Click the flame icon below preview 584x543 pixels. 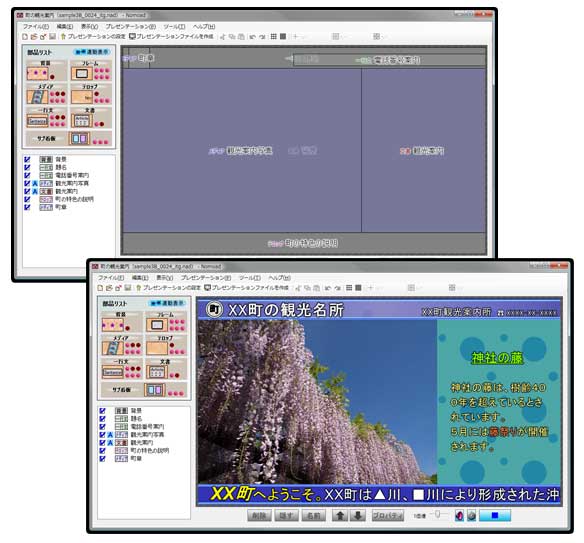460,515
